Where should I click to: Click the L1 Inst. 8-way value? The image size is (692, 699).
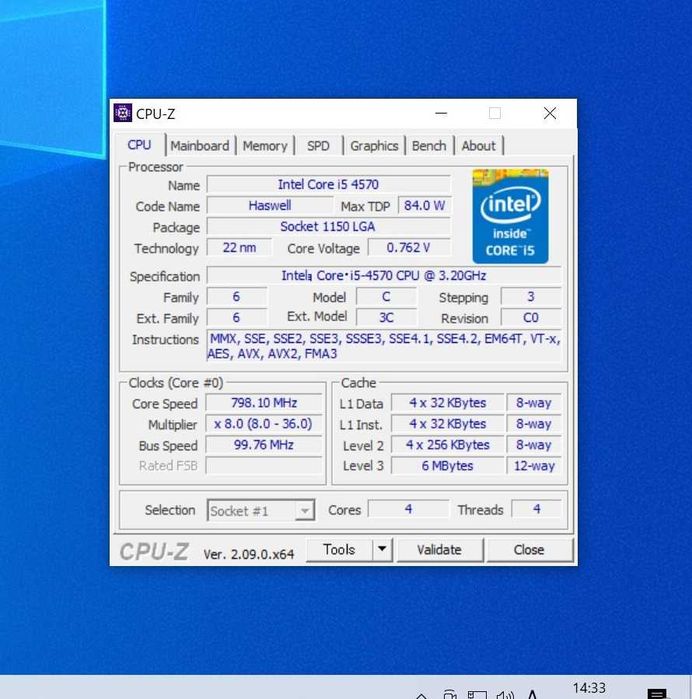534,424
